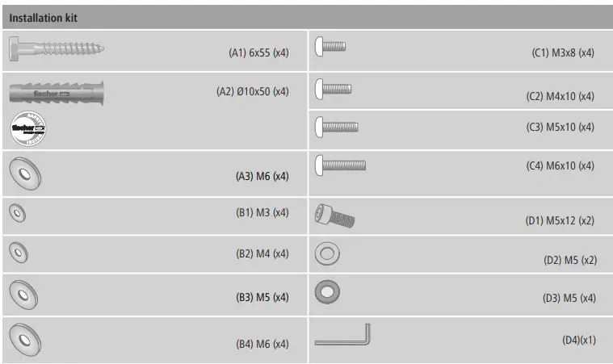Select the D4 Allen key illustration
The width and height of the screenshot is (613, 364).
click(x=342, y=335)
